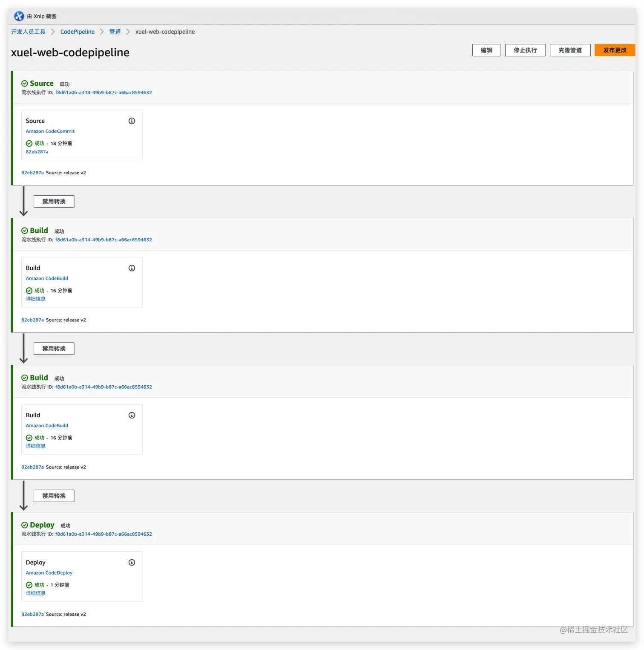Image resolution: width=644 pixels, height=650 pixels.
Task: Open info icon on Source action card
Action: [x=132, y=121]
